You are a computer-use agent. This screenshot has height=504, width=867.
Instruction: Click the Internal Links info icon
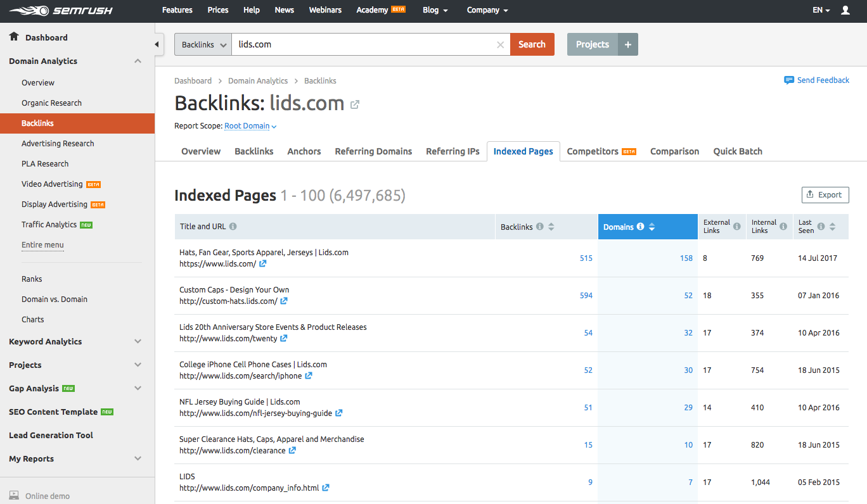[783, 227]
